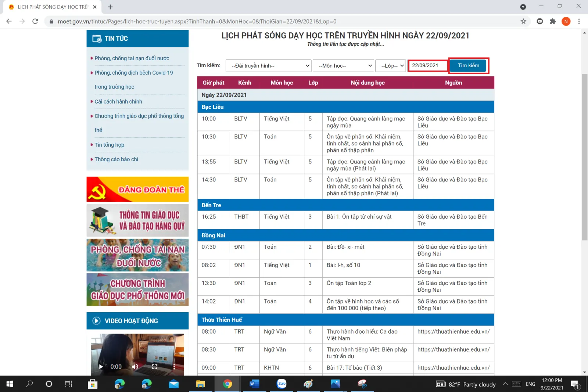Open the Lớp dropdown

pyautogui.click(x=390, y=66)
